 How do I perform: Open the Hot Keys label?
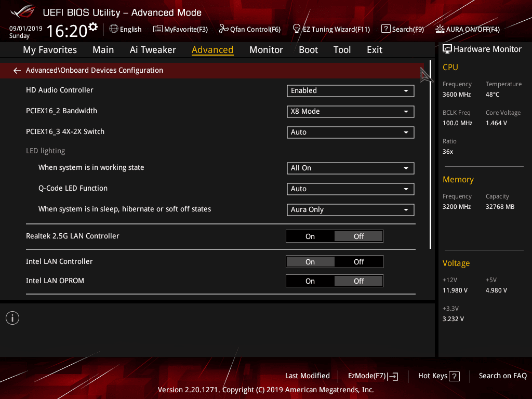point(433,376)
